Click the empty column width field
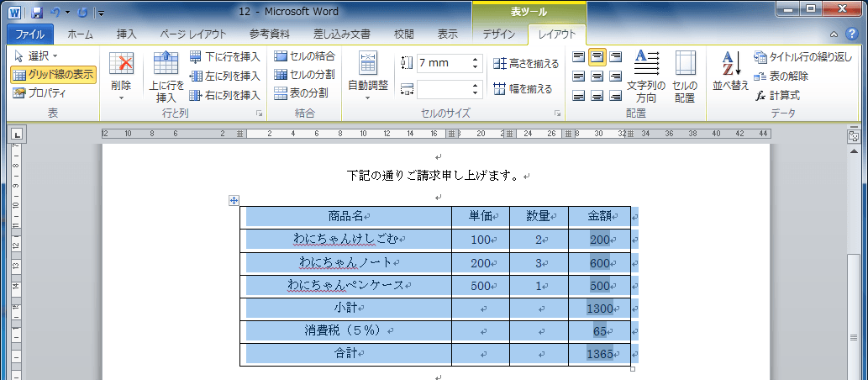The width and height of the screenshot is (868, 380). [x=442, y=89]
